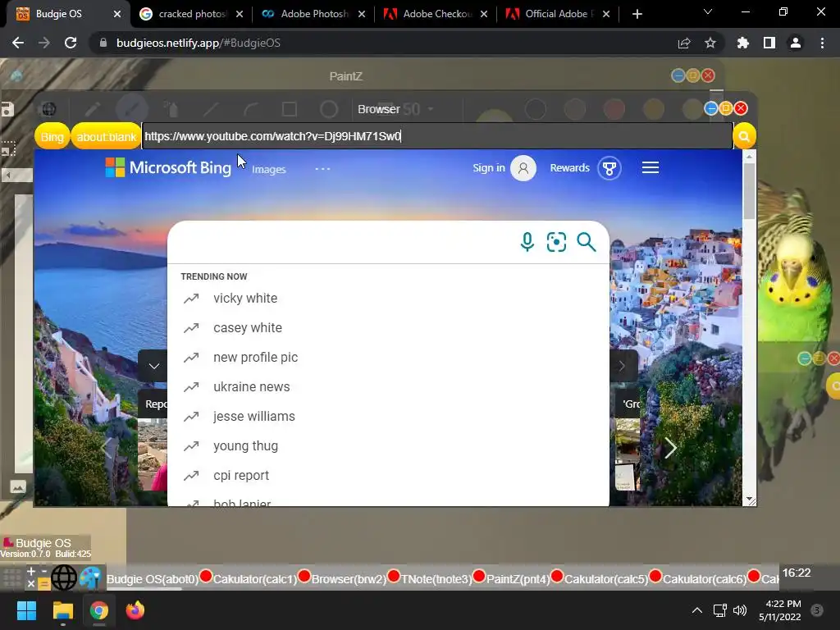Click into the Bing search text box

click(343, 242)
